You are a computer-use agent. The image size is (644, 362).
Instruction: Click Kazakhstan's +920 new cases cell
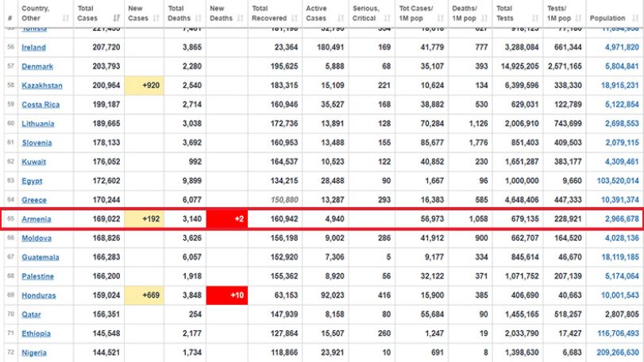click(145, 86)
